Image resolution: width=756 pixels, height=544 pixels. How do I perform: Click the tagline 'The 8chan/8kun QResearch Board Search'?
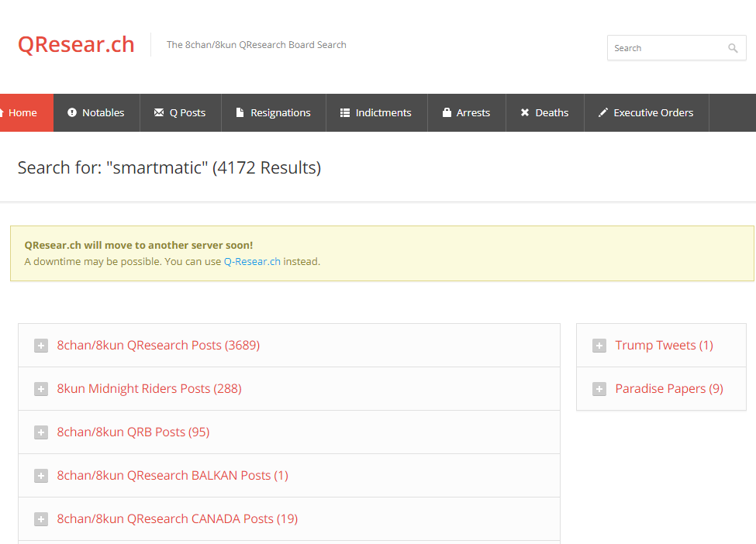[257, 45]
